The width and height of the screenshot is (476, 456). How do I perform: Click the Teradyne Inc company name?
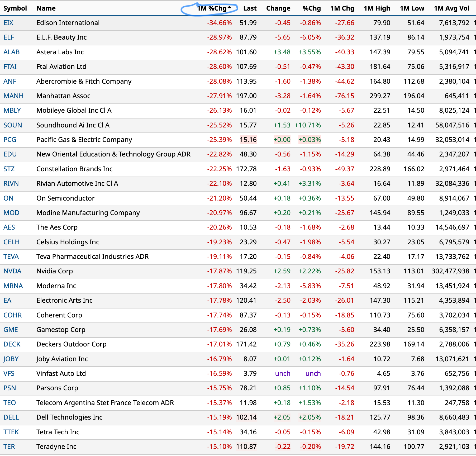[56, 447]
